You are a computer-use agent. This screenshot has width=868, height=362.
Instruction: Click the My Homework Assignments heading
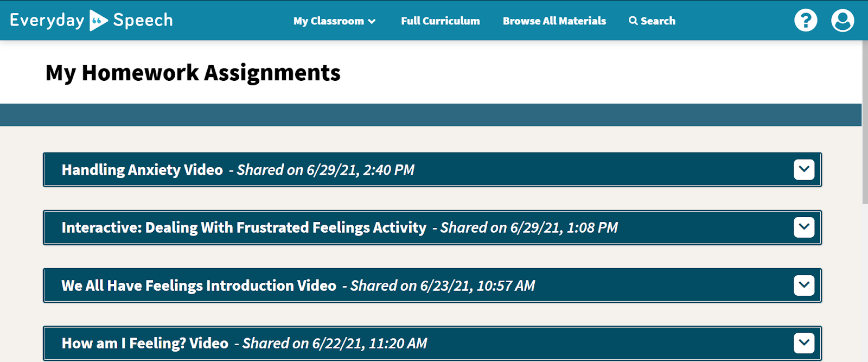pyautogui.click(x=193, y=73)
